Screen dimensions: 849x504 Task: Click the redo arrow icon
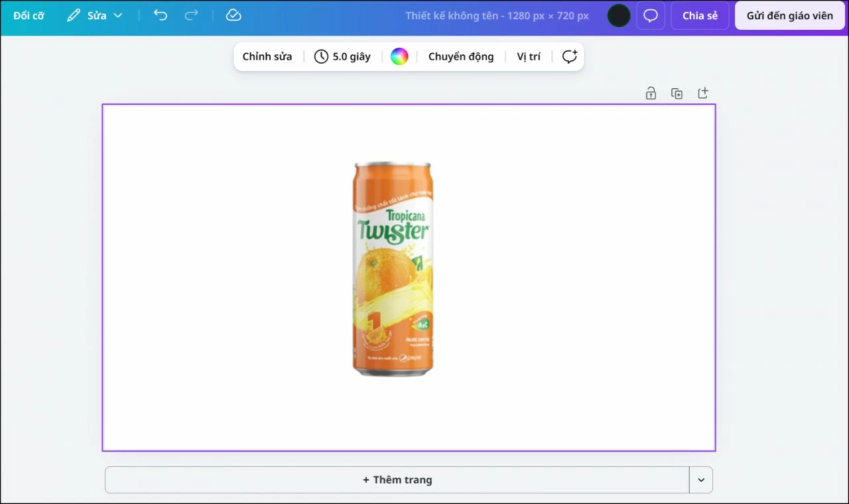pos(191,15)
